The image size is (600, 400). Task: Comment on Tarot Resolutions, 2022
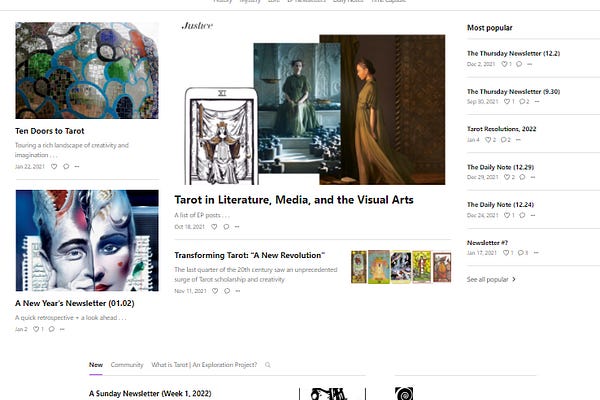coord(505,140)
